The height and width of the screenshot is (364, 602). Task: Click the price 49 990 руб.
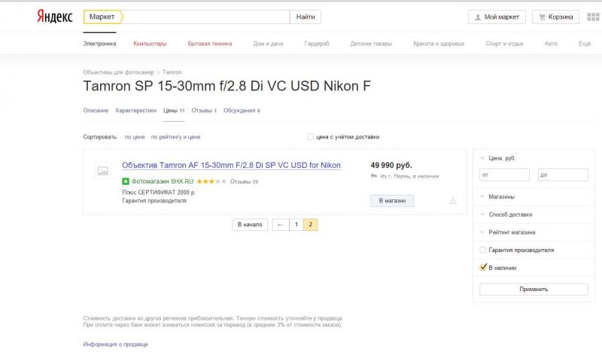point(391,165)
